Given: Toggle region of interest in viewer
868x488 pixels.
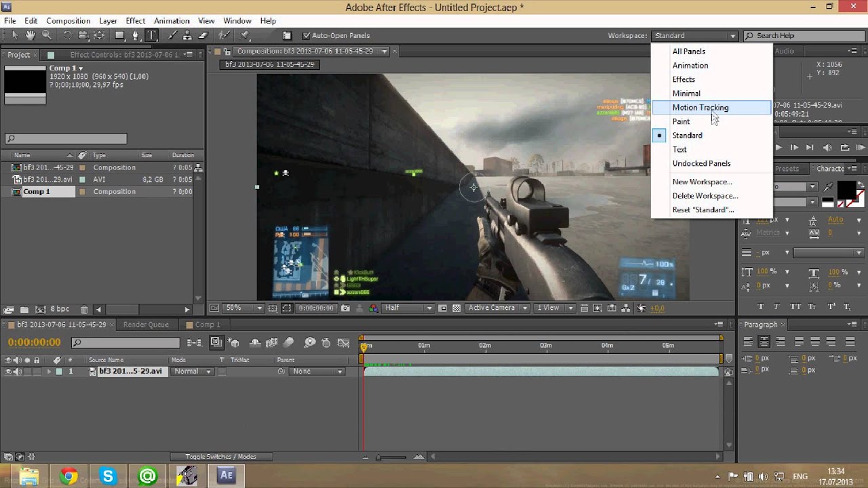Looking at the screenshot, I should point(443,308).
